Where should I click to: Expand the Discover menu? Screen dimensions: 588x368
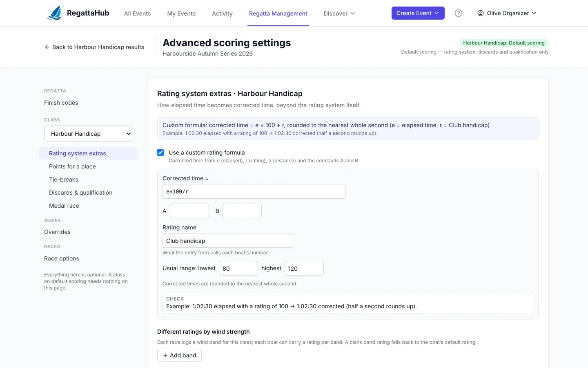[x=339, y=13]
